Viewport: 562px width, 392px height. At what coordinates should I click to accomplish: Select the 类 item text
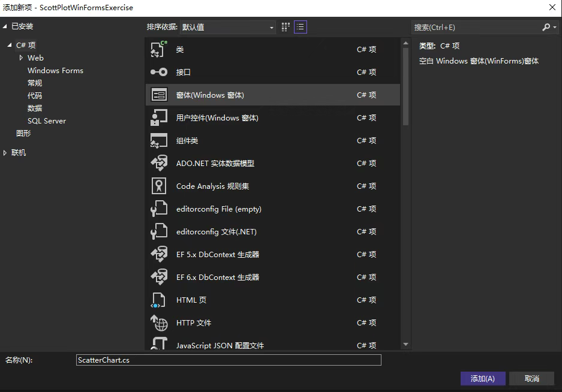pyautogui.click(x=180, y=49)
